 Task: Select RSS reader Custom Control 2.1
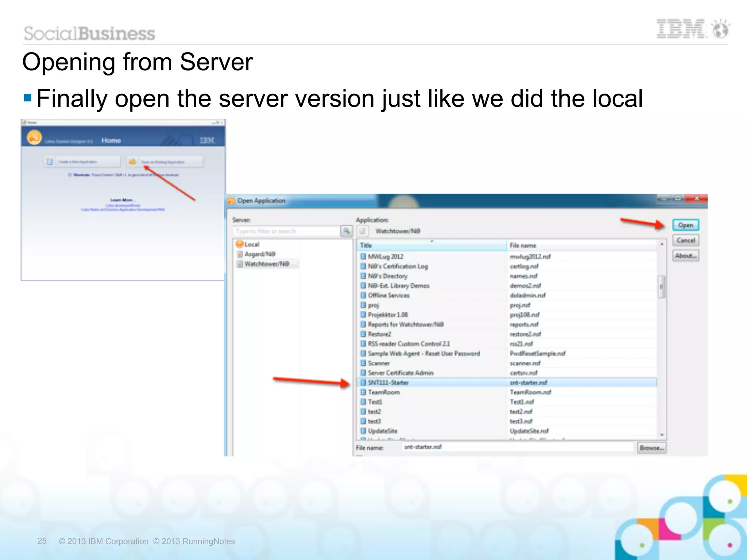pyautogui.click(x=507, y=344)
